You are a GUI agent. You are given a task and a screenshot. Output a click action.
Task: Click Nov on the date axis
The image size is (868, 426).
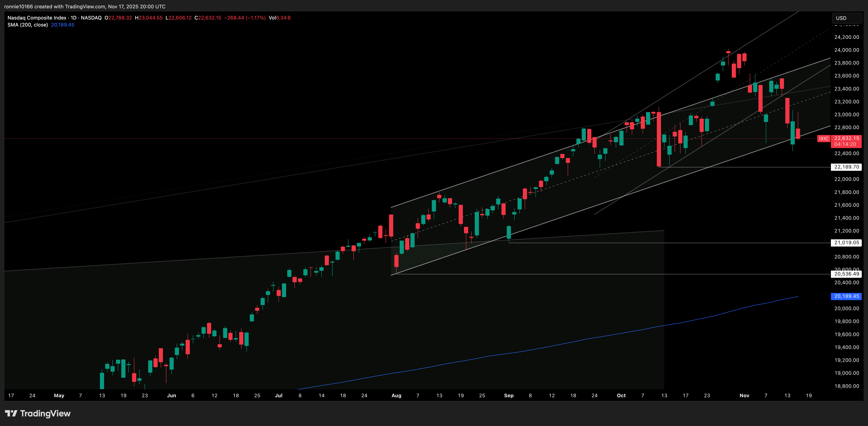tap(744, 395)
